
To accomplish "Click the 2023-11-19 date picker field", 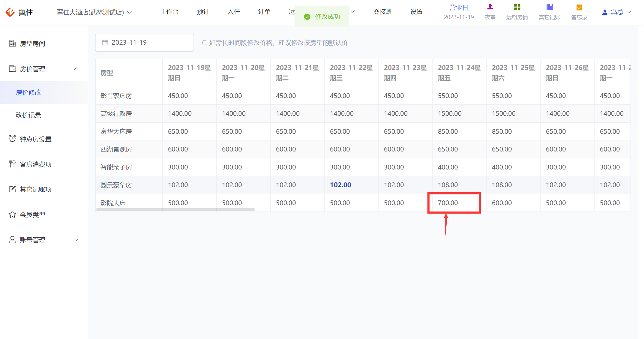I will 145,43.
